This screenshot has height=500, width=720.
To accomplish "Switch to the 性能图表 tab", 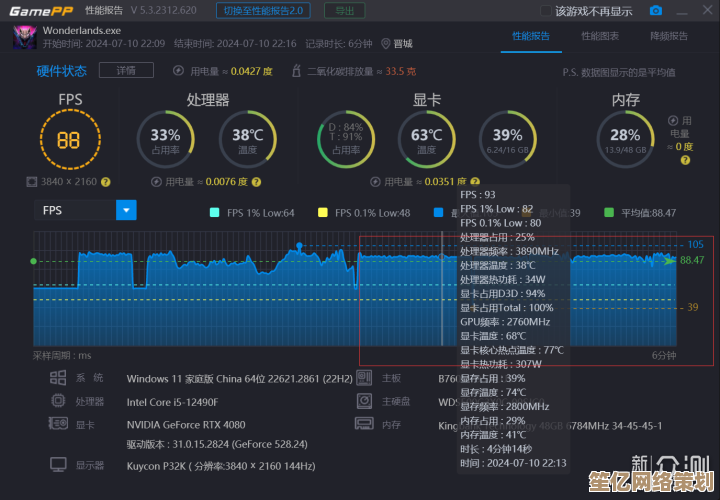I will (x=599, y=36).
